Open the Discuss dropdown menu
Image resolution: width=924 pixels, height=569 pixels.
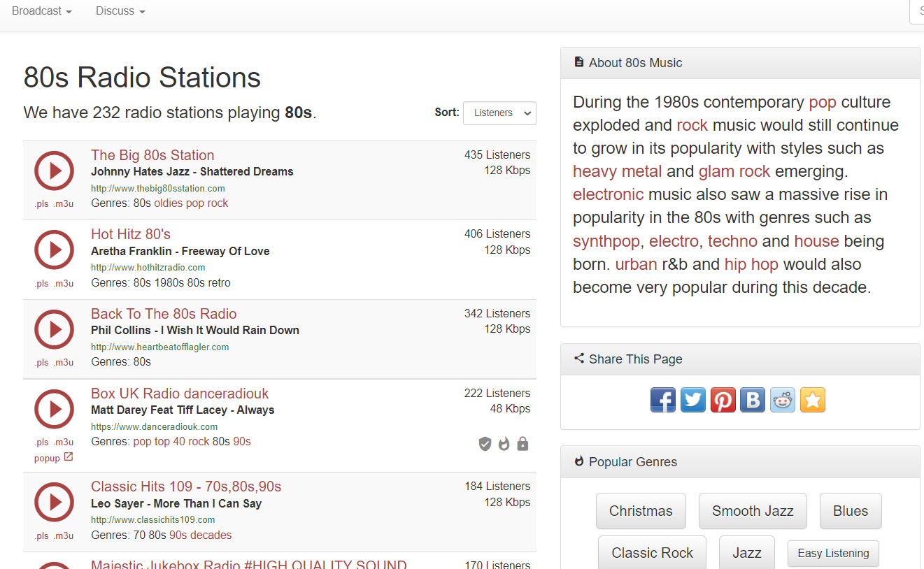[120, 11]
